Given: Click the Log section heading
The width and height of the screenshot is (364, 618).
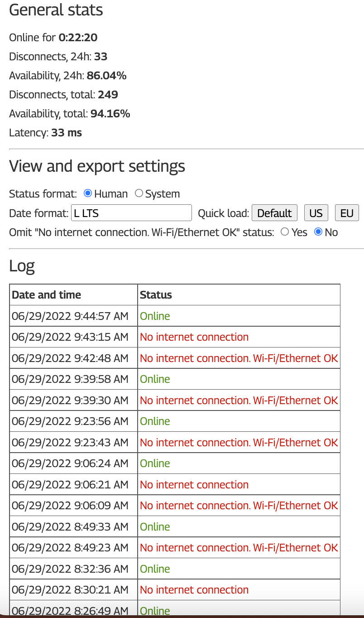Looking at the screenshot, I should coord(21,266).
